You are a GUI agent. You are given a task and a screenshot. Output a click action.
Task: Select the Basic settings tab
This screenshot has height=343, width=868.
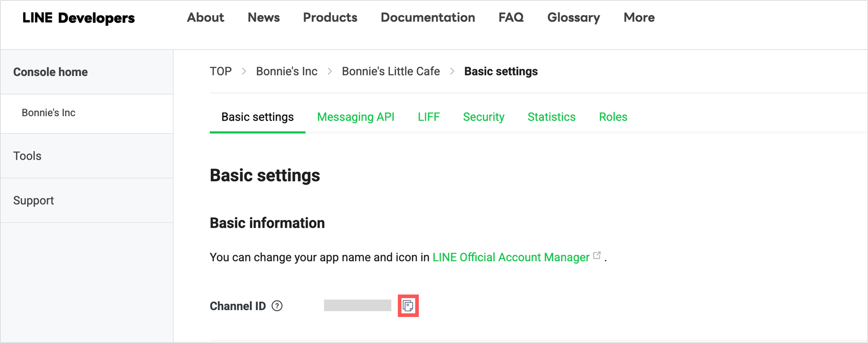click(258, 117)
